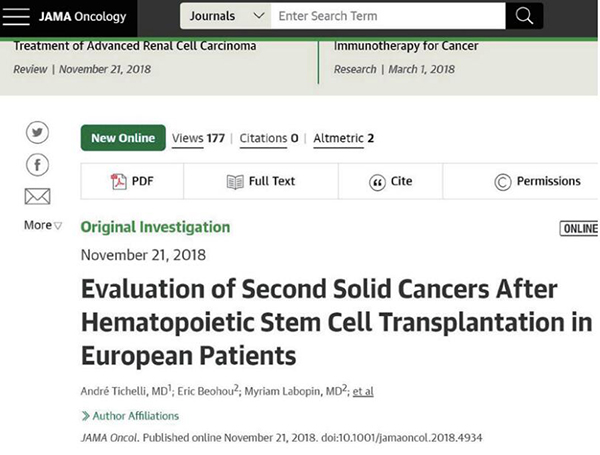The image size is (600, 455).
Task: Share article via Twitter icon
Action: pyautogui.click(x=37, y=132)
